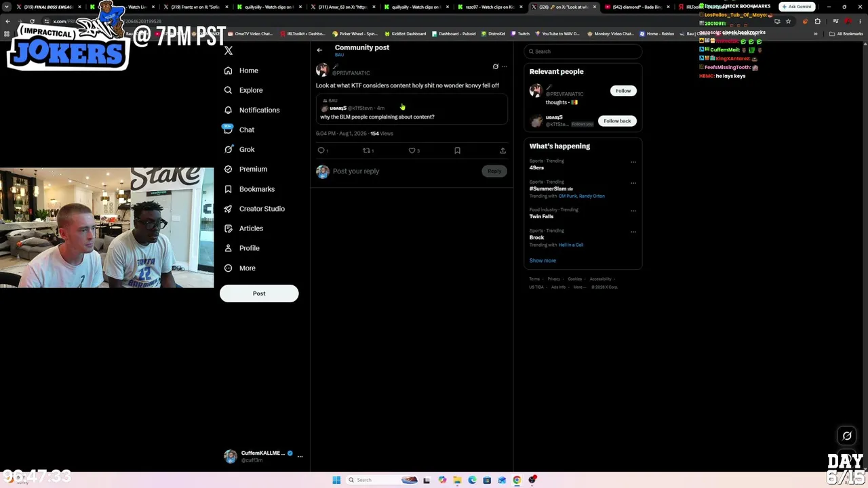The image size is (868, 488).
Task: Click the Ask Gemini button
Action: click(796, 7)
